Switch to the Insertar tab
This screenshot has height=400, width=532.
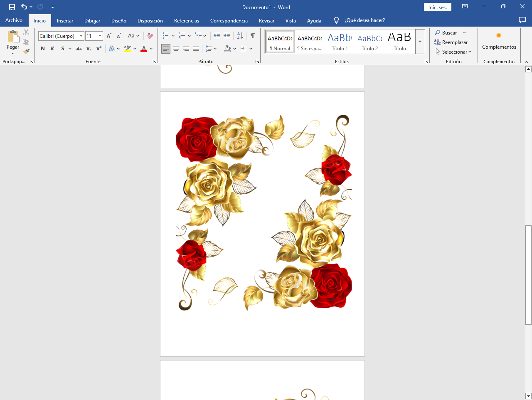coord(65,20)
